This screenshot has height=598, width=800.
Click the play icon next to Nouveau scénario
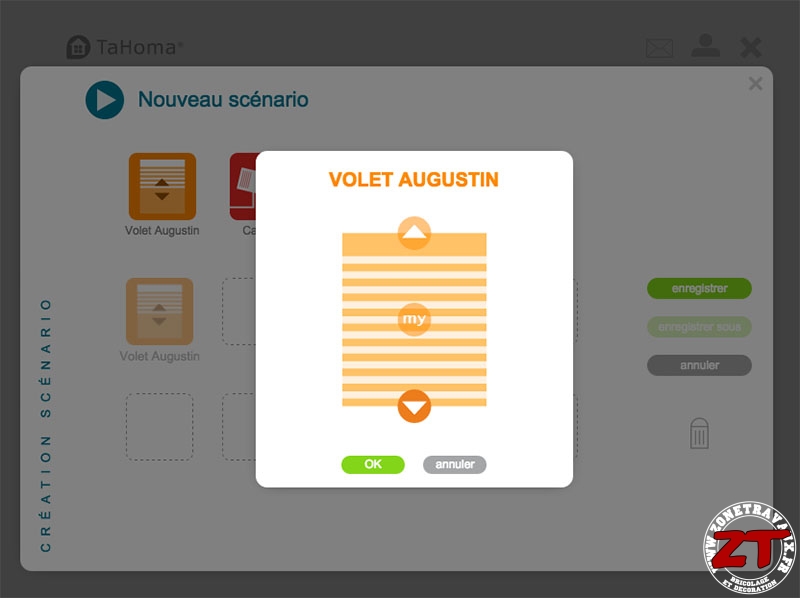[105, 100]
